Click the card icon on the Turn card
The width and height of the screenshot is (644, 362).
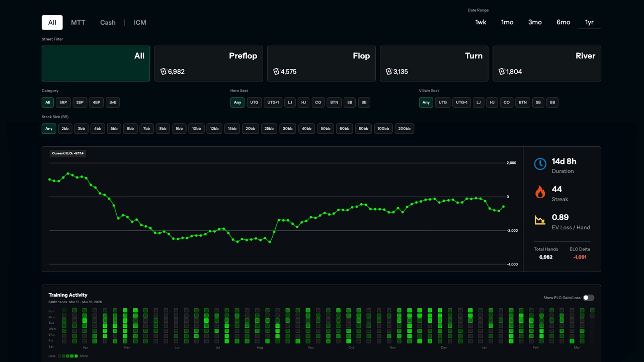point(389,71)
